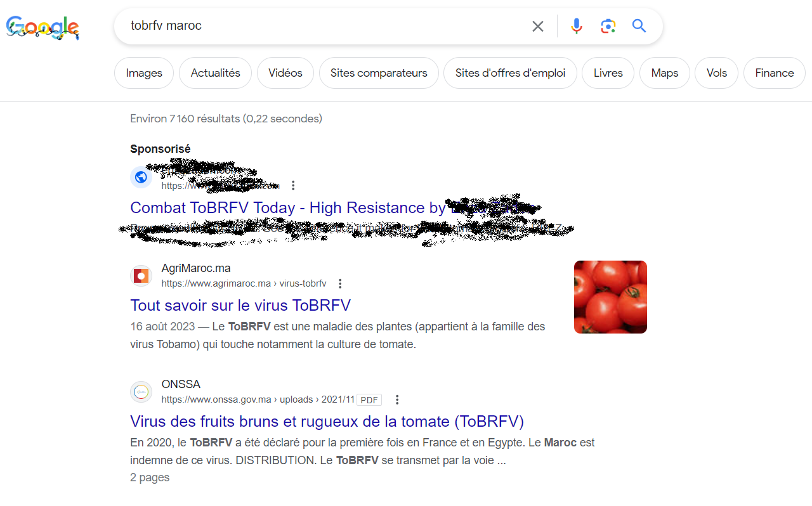Switch to the Images filter
This screenshot has height=506, width=812.
(x=144, y=73)
